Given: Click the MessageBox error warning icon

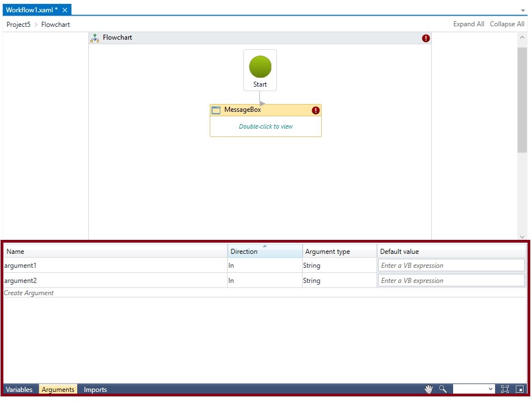Looking at the screenshot, I should [x=316, y=111].
